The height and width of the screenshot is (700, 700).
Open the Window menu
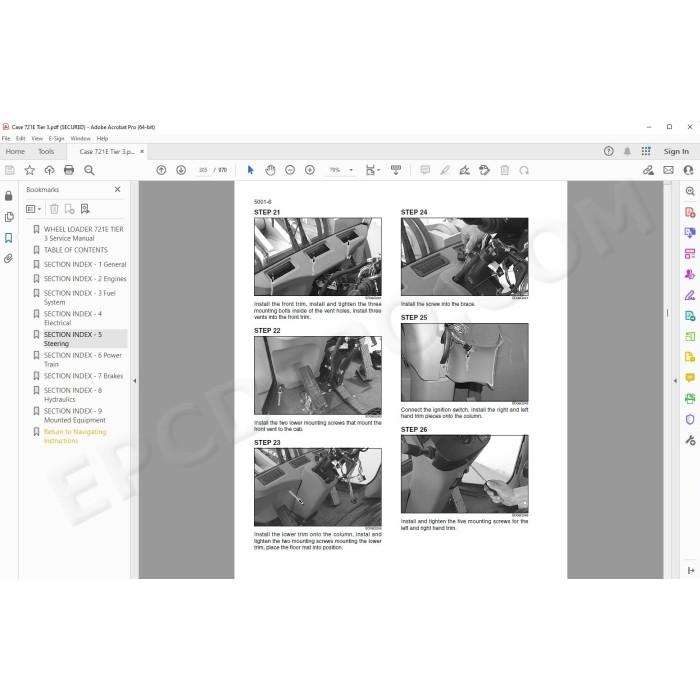click(x=80, y=139)
